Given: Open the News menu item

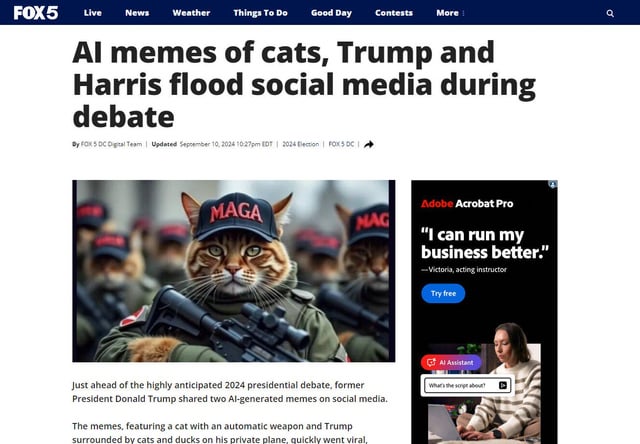Looking at the screenshot, I should [137, 13].
